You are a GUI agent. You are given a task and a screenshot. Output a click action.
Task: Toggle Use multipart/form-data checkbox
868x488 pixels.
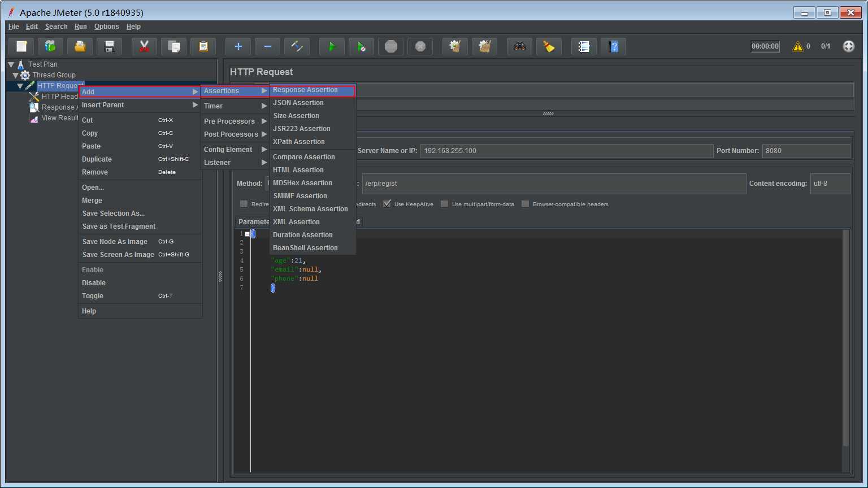444,204
